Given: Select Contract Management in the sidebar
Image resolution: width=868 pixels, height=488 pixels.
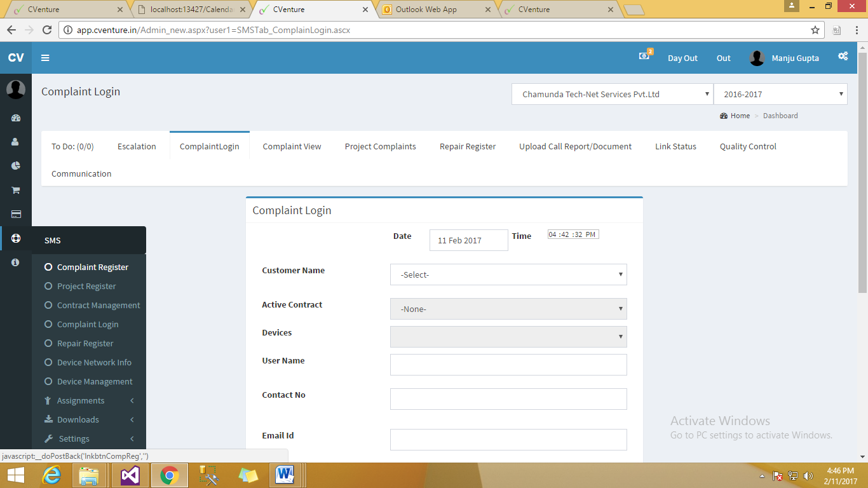Looking at the screenshot, I should click(x=98, y=305).
